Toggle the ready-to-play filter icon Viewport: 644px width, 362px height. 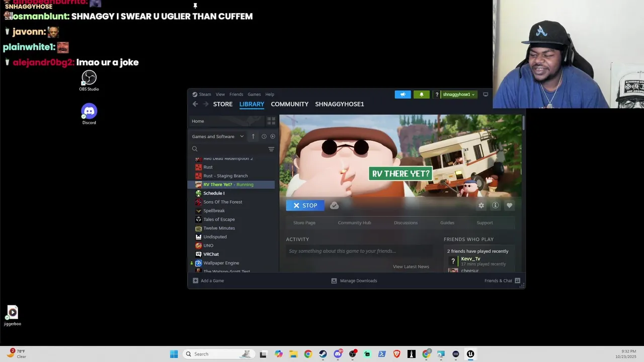[x=273, y=136]
